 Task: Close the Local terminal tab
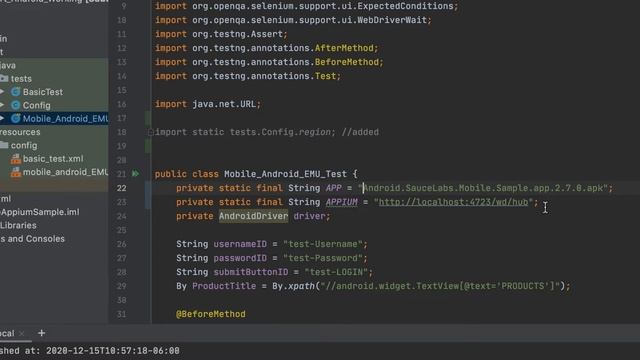(x=22, y=333)
